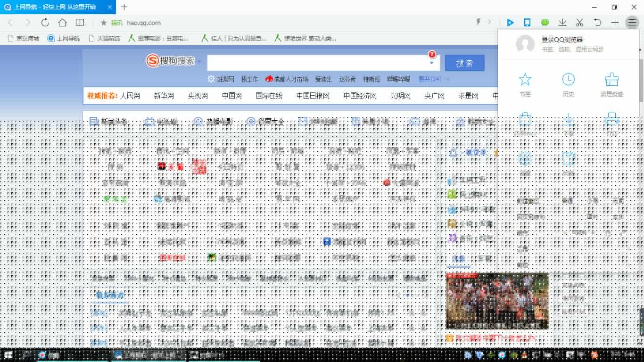The width and height of the screenshot is (644, 362).
Task: Open the 赶集网 quick link
Action: (226, 79)
